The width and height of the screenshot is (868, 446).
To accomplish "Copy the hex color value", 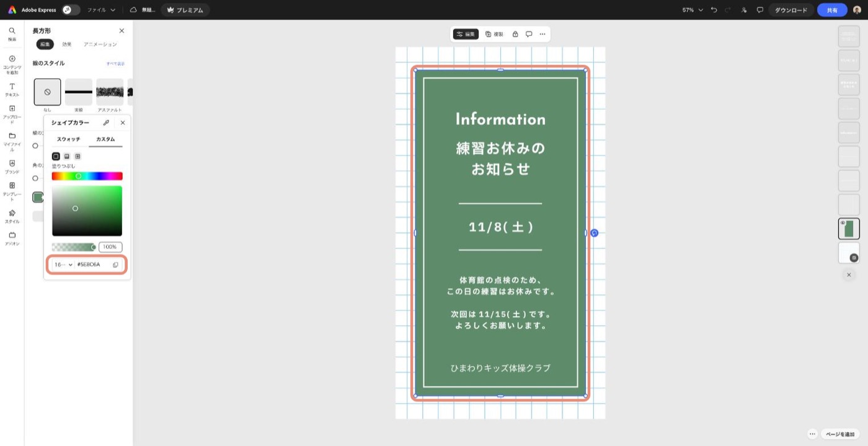I will 115,265.
